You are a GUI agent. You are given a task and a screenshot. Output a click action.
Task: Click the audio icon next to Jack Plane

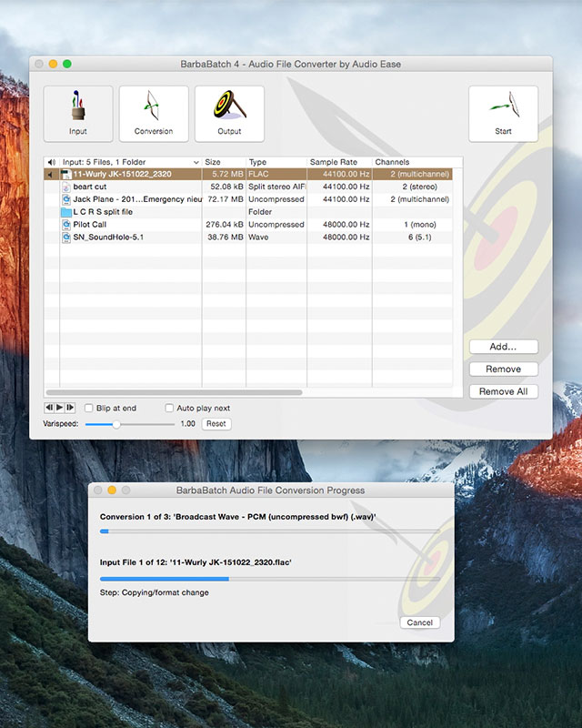tap(65, 199)
